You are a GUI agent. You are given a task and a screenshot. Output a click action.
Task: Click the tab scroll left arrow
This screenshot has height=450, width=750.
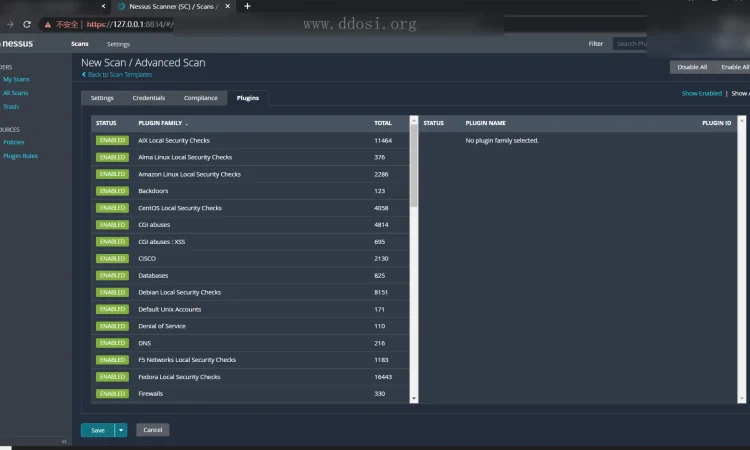(x=103, y=6)
